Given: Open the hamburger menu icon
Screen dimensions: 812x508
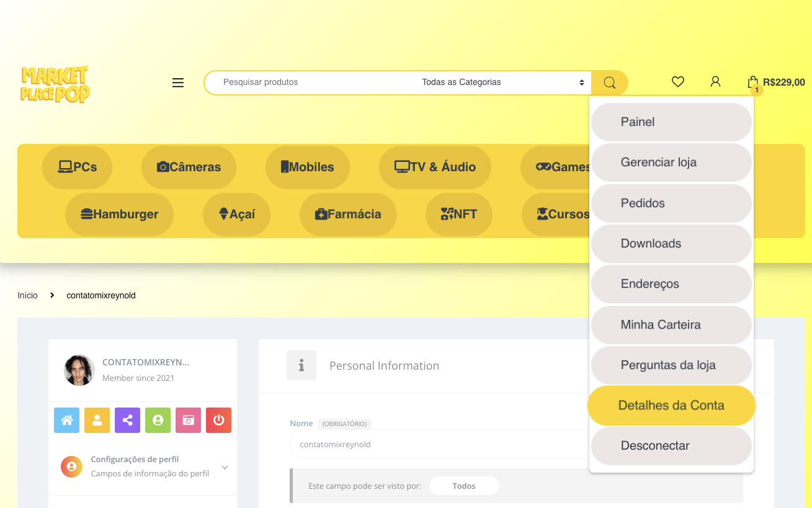Looking at the screenshot, I should (178, 82).
